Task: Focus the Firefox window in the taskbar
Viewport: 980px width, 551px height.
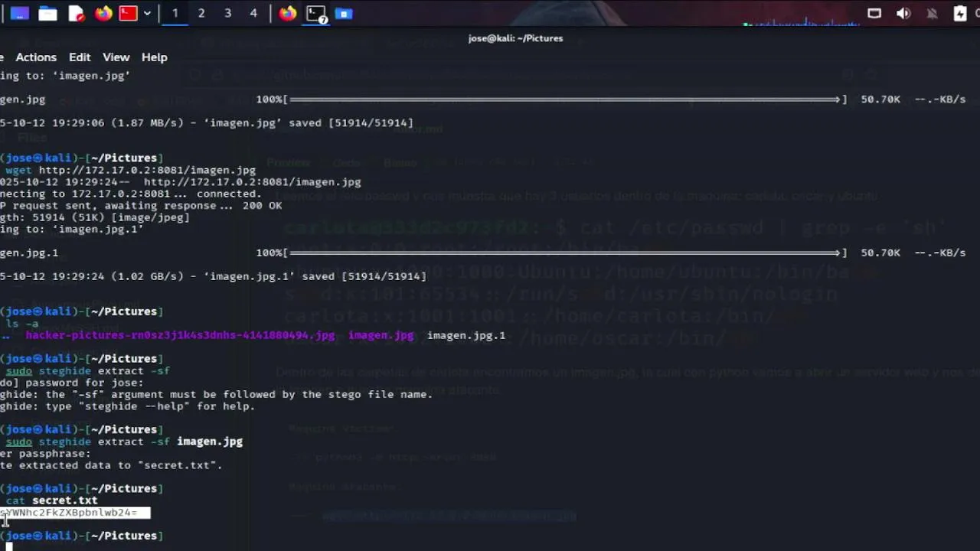Action: tap(288, 13)
